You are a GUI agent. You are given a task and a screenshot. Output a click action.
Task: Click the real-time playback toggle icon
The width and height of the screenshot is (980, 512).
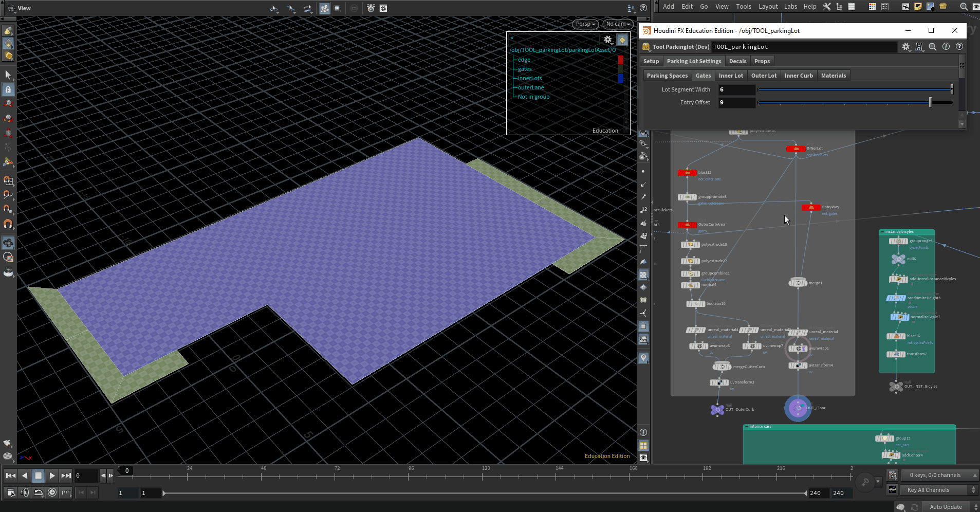click(x=52, y=492)
